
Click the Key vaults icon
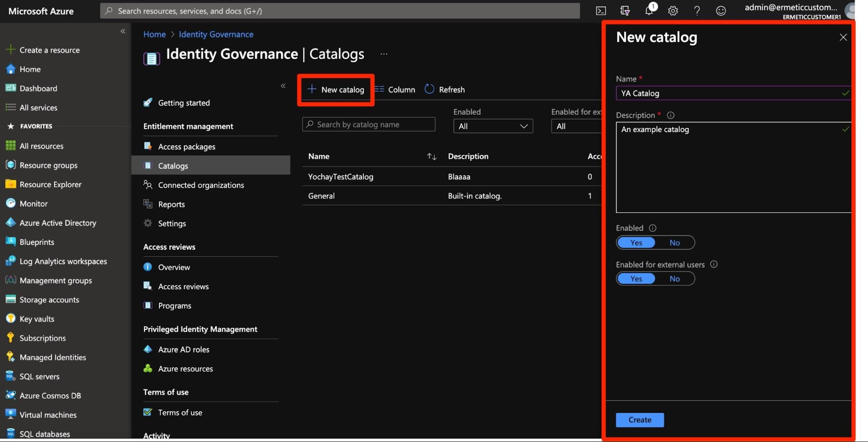click(10, 318)
